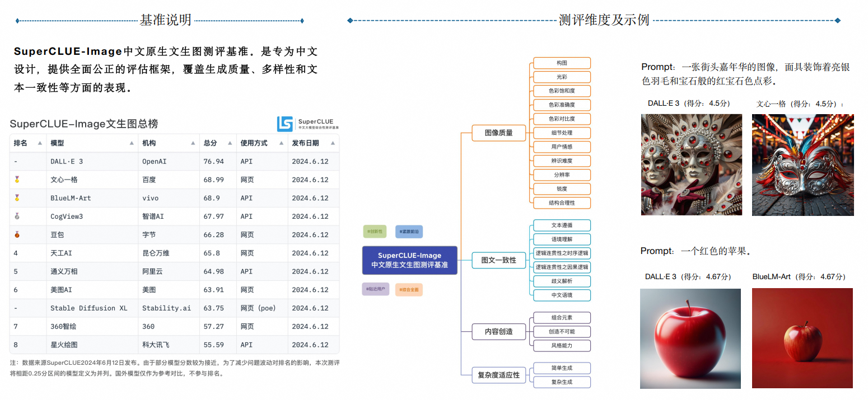Click the bronze medal icon beside 豆包

17,235
